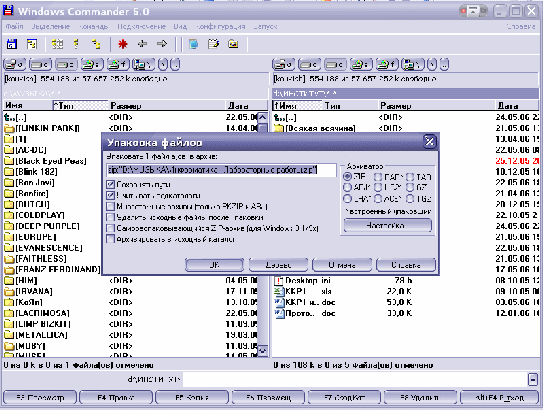Tick the last checkbox in pack dialog
Viewport: 544px width, 411px height.
click(110, 239)
